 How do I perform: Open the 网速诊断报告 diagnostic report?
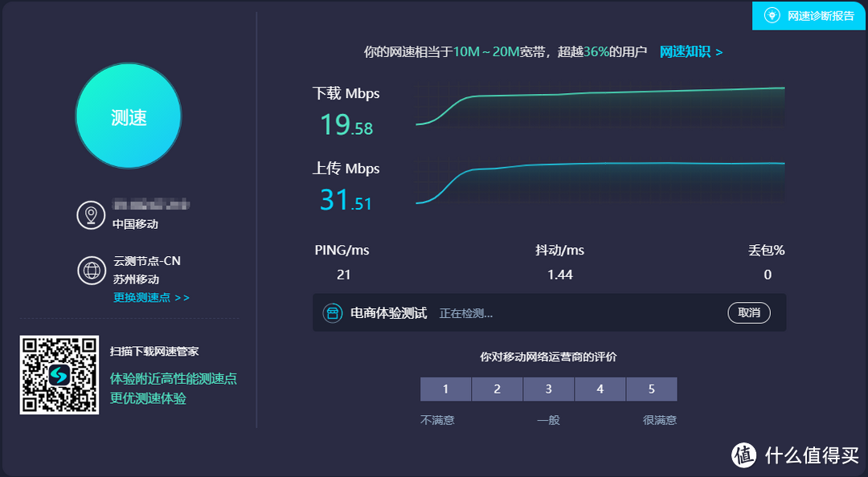click(x=809, y=15)
